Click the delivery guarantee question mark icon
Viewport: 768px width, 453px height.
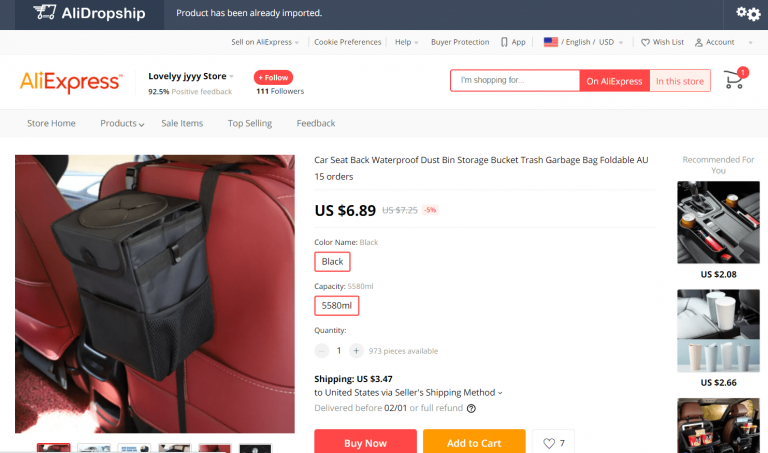471,408
